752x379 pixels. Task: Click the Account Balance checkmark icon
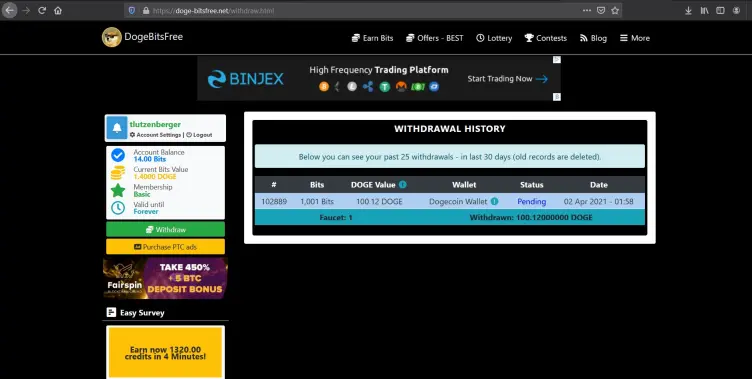click(x=118, y=155)
